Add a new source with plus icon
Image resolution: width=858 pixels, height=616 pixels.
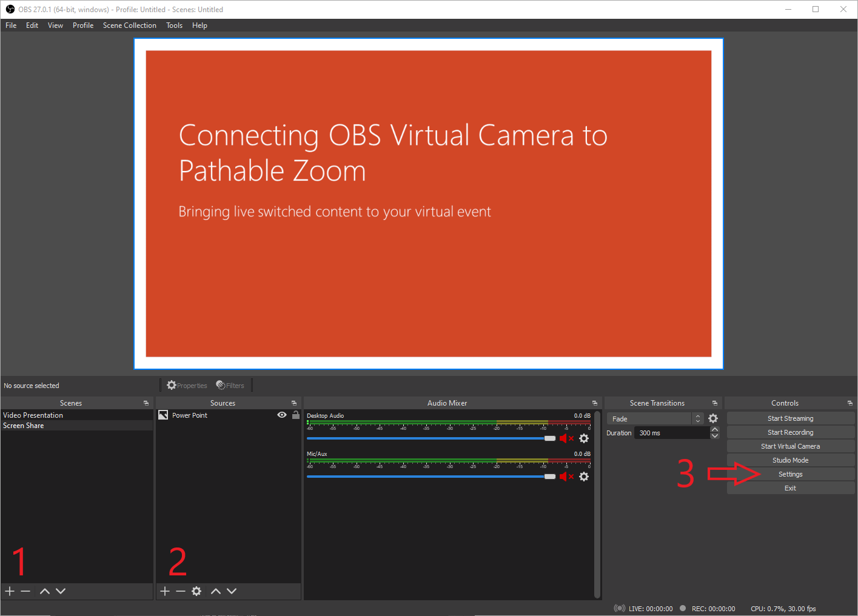click(165, 591)
